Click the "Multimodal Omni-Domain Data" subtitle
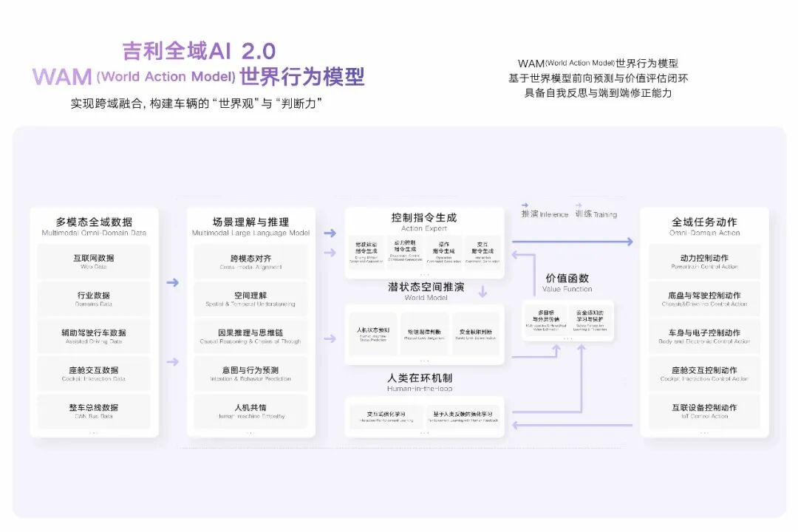 [x=94, y=233]
